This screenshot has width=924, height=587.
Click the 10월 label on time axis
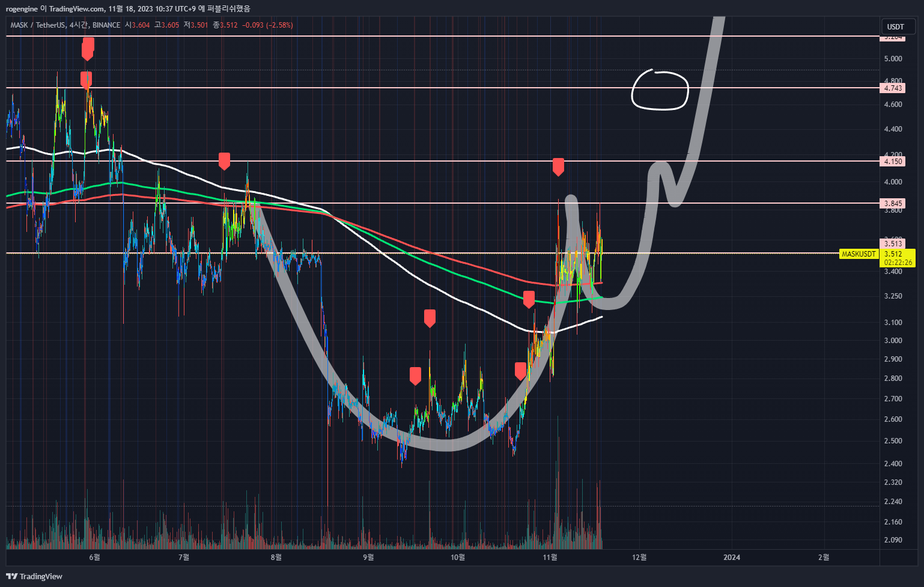coord(458,558)
